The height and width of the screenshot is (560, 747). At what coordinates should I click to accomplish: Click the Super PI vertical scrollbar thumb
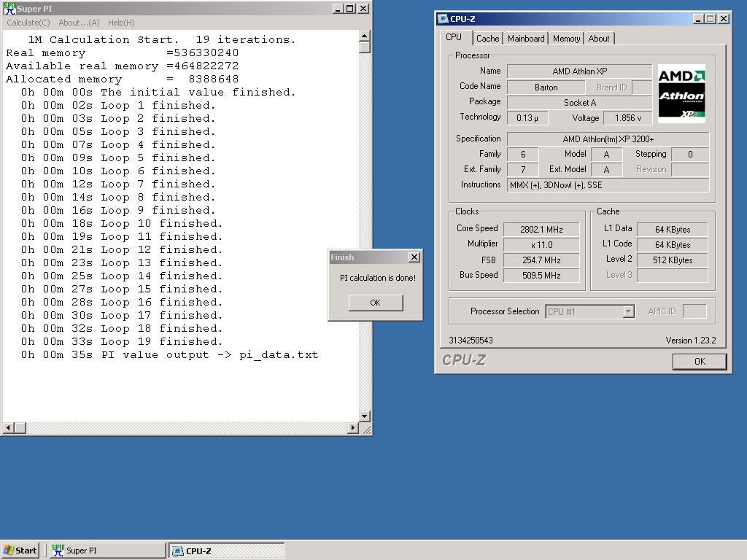tap(365, 47)
